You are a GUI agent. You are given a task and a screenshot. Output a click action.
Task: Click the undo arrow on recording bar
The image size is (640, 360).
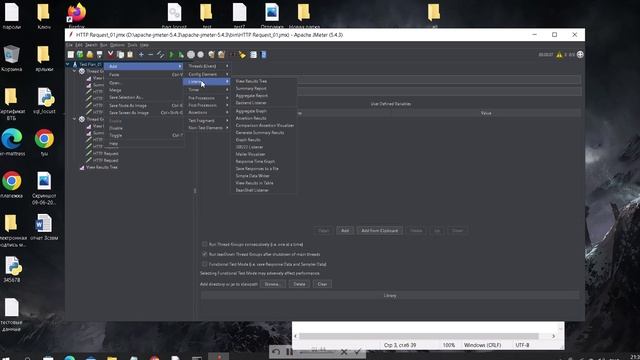click(276, 351)
